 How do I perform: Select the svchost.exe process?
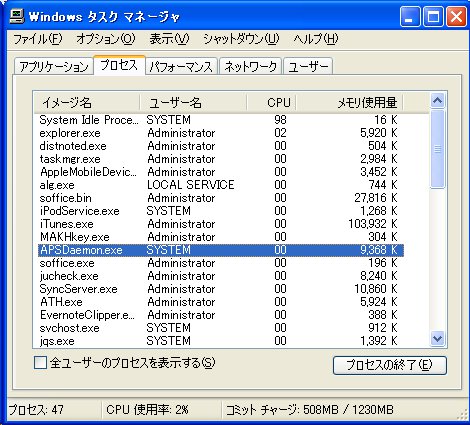[221, 328]
